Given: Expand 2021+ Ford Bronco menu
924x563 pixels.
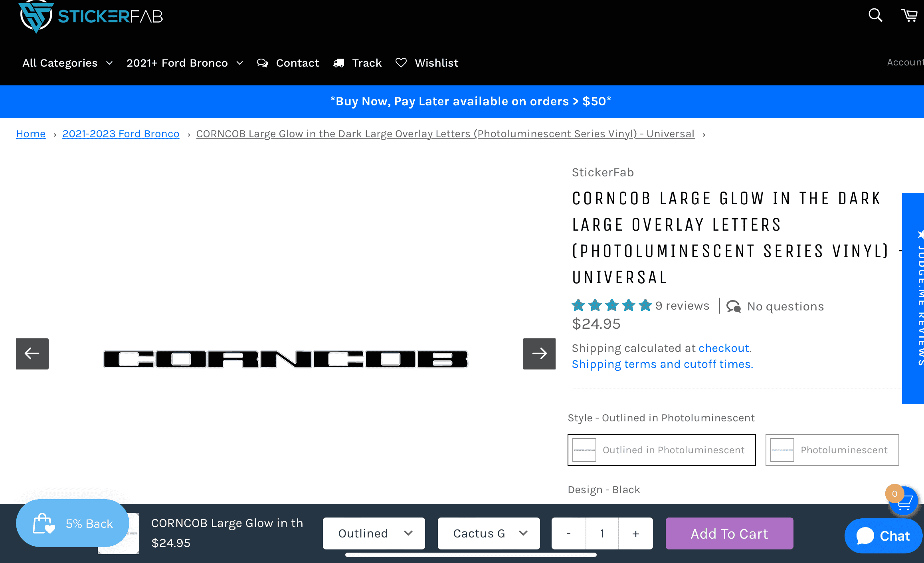Looking at the screenshot, I should tap(185, 63).
